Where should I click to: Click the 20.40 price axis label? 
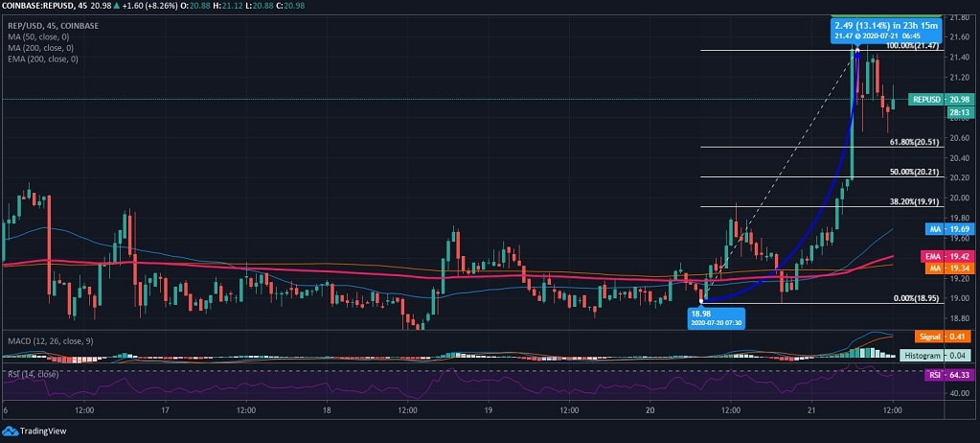(960, 157)
